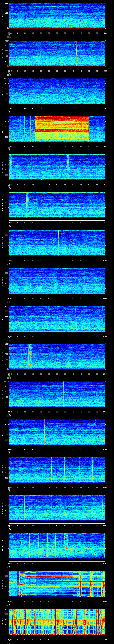Click the red line near 47 seconds in 13:10:00 panel

pyautogui.click(x=84, y=280)
